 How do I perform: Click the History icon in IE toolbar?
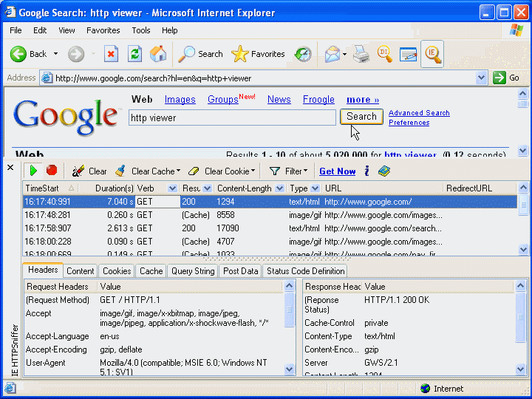(303, 54)
